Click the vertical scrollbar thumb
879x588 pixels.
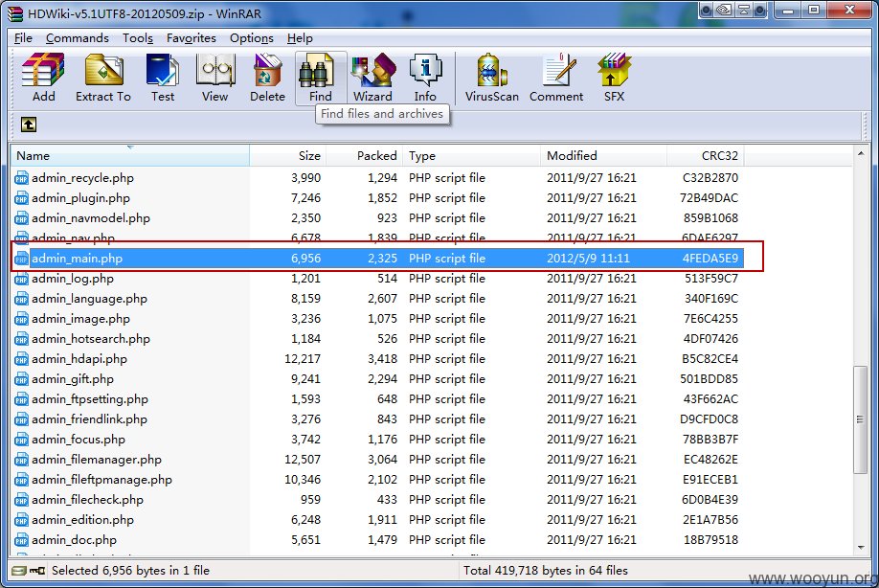[x=861, y=419]
